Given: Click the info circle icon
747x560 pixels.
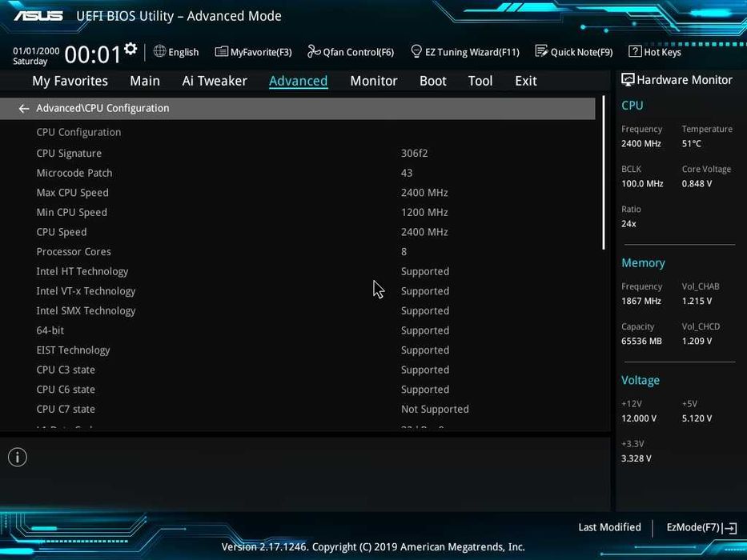Looking at the screenshot, I should coord(18,457).
